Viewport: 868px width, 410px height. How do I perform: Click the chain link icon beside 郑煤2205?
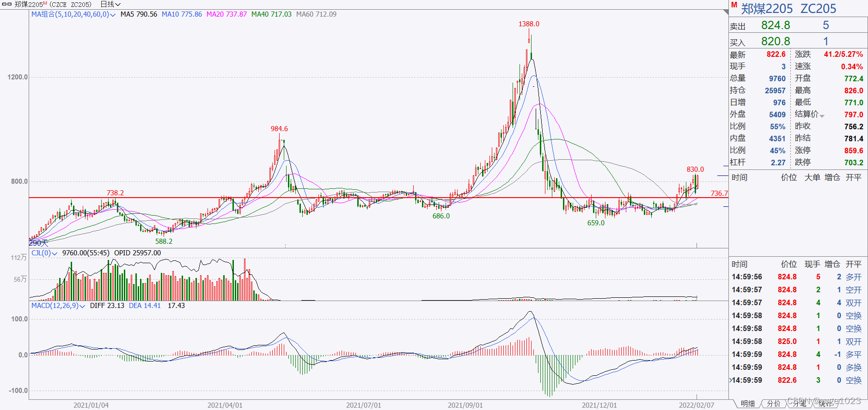6,4
